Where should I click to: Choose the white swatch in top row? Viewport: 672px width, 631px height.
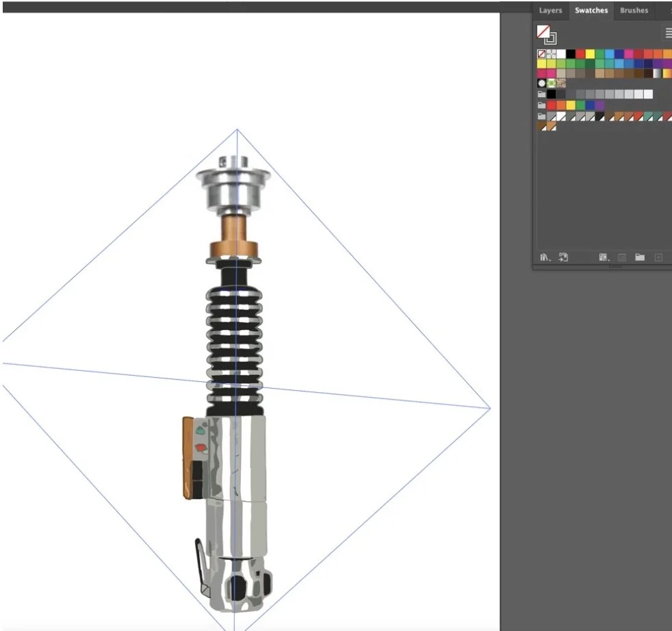561,53
